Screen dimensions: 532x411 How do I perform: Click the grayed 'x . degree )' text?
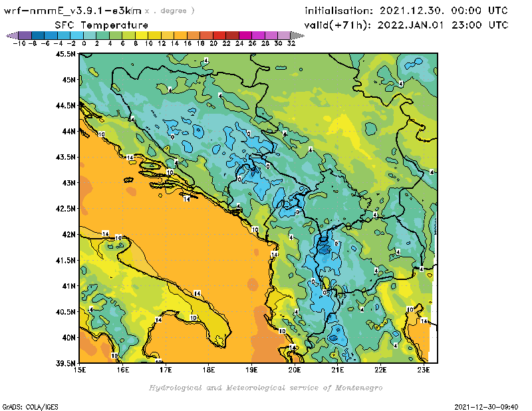pos(170,11)
